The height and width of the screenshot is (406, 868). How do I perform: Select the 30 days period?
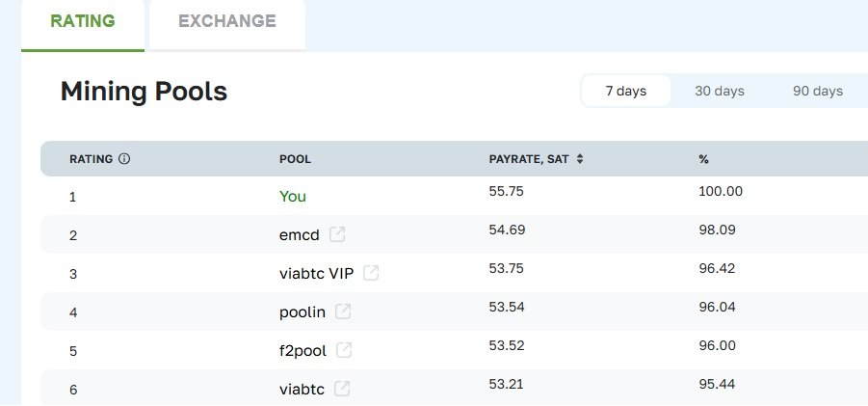pyautogui.click(x=719, y=91)
